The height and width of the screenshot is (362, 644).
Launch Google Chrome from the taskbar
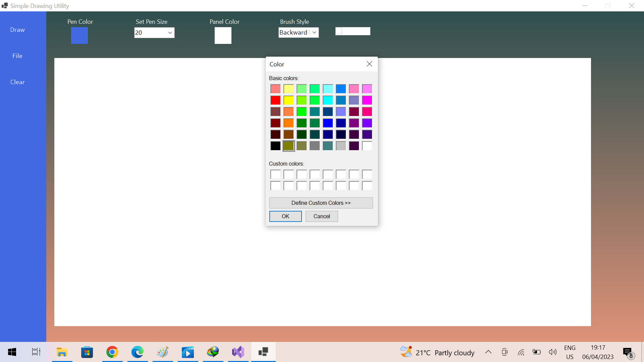(x=112, y=352)
